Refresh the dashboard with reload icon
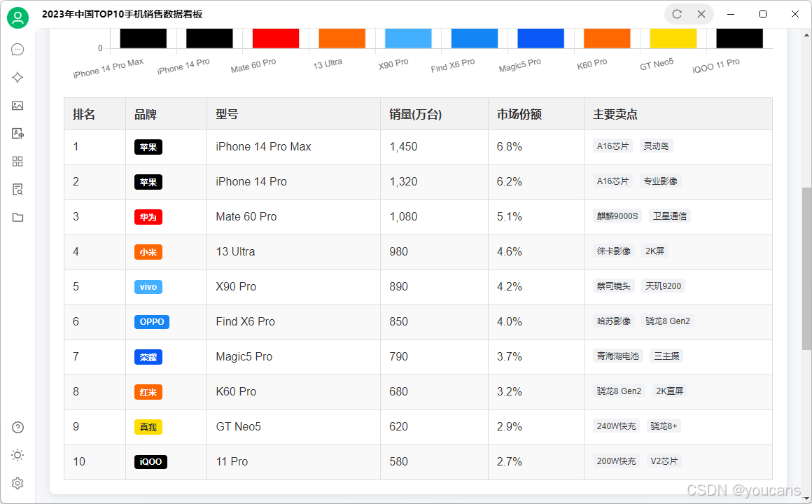The height and width of the screenshot is (504, 812). click(x=677, y=14)
